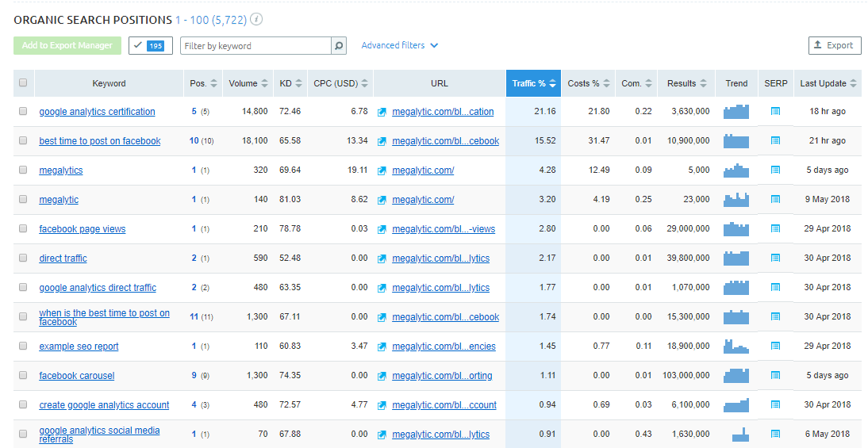
Task: Open SERP snapshot for megalytics keyword
Action: pyautogui.click(x=775, y=170)
